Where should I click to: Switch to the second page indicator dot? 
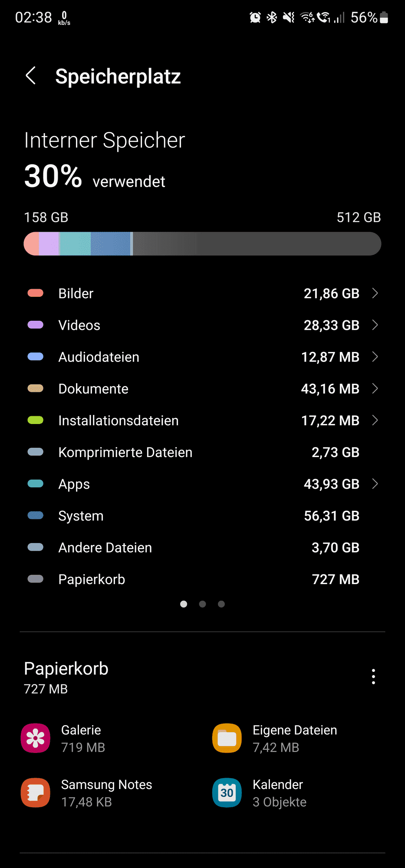(x=202, y=604)
